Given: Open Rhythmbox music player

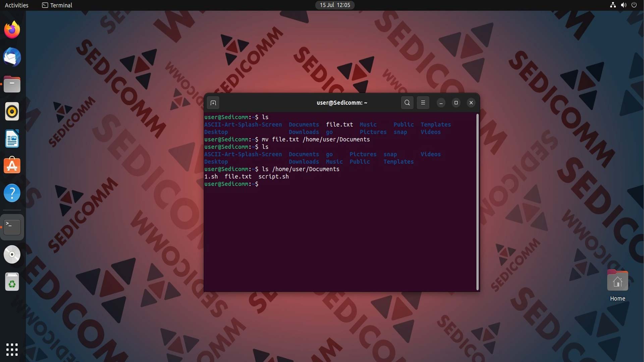Looking at the screenshot, I should click(12, 111).
